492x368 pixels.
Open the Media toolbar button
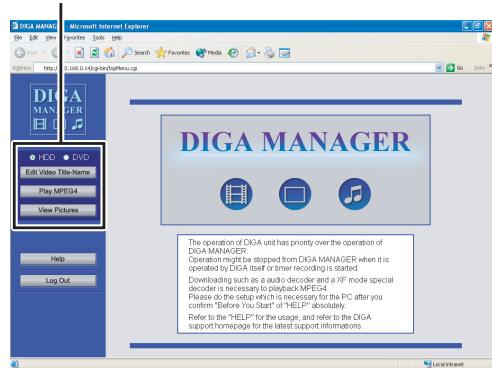coord(209,53)
